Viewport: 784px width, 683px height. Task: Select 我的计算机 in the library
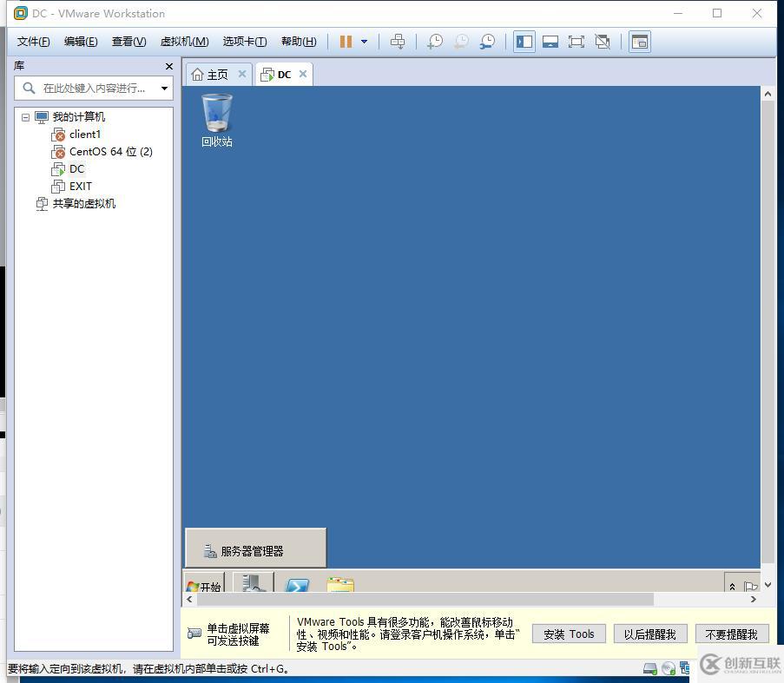click(78, 117)
